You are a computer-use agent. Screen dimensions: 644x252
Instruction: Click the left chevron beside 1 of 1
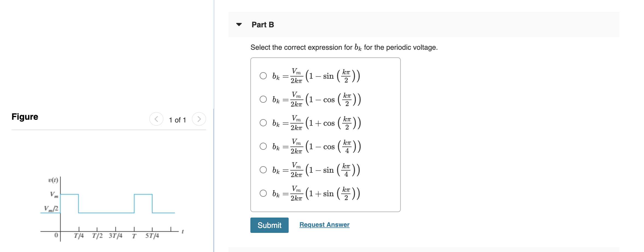pyautogui.click(x=156, y=119)
